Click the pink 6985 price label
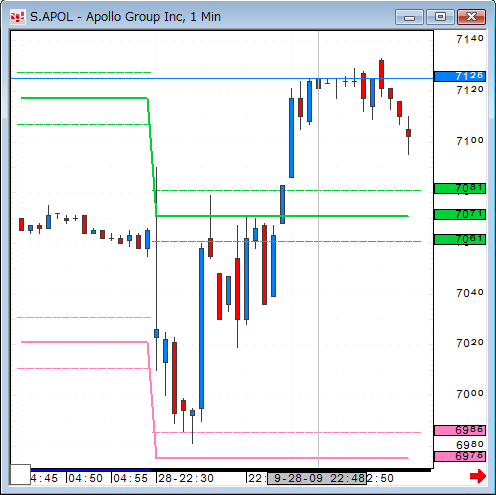 460,430
